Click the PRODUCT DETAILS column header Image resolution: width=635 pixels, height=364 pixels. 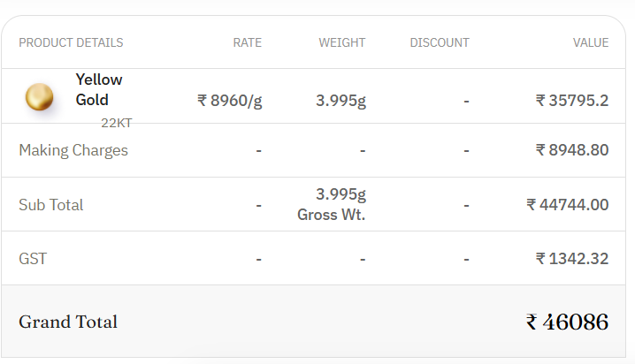71,42
